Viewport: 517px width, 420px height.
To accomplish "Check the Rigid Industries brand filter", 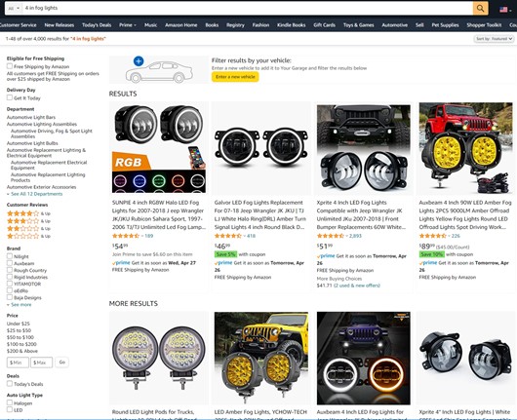I will [x=10, y=277].
